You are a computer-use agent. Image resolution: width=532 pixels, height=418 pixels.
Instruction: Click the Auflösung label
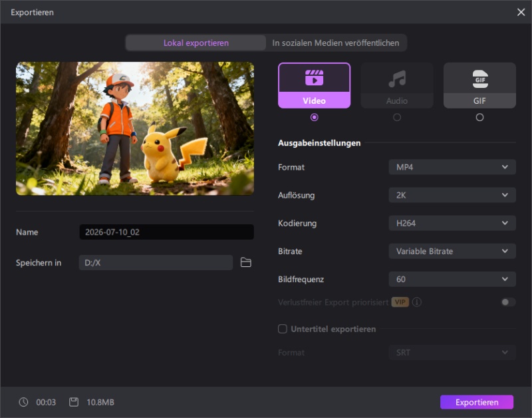(296, 195)
